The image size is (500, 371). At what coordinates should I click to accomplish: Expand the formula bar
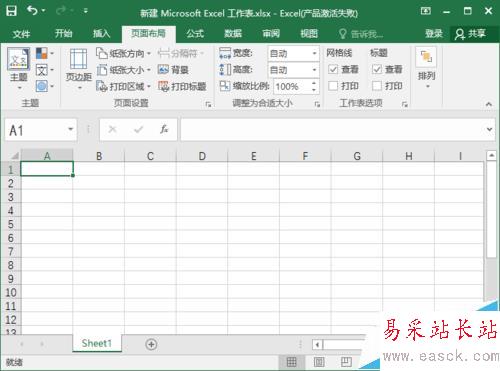pos(489,129)
